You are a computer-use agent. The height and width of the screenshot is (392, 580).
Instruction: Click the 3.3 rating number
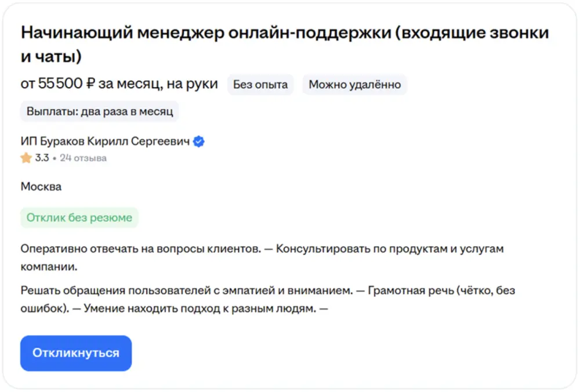42,158
